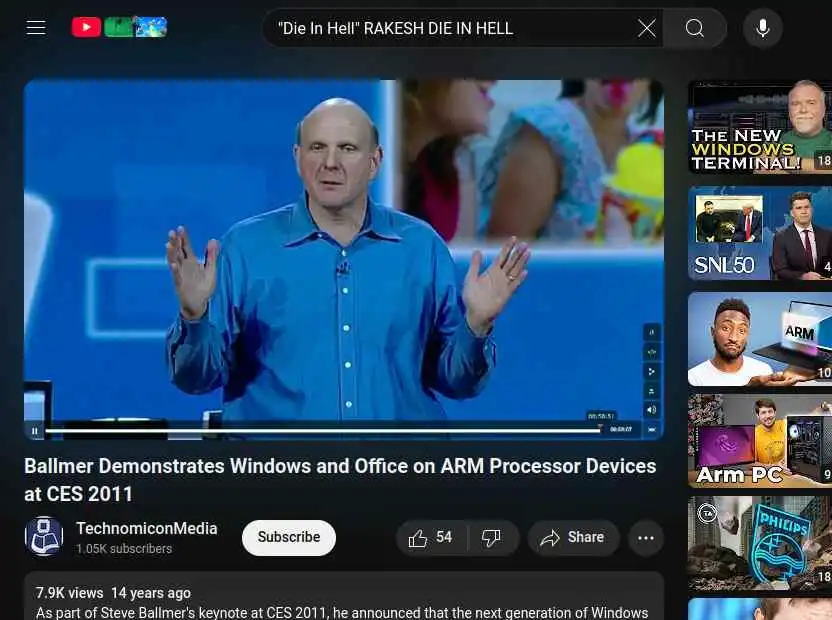Click the fullscreen icon at the player corner

coord(652,429)
